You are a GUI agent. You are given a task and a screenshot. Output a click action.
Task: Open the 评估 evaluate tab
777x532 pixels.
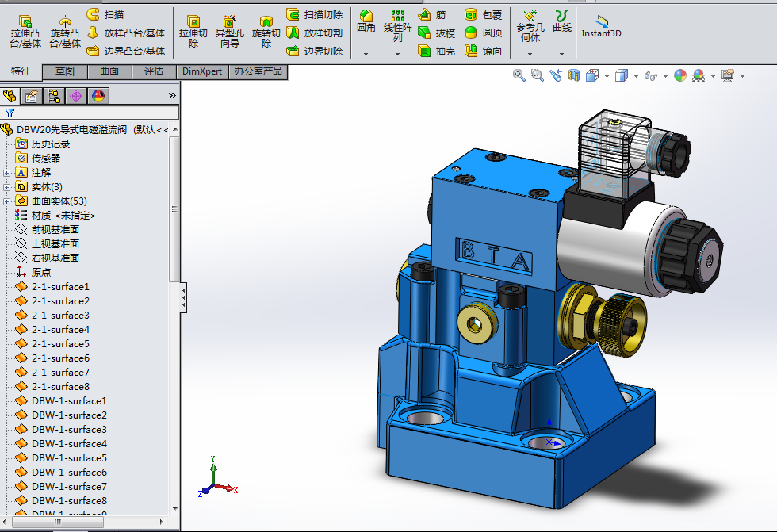click(x=154, y=71)
